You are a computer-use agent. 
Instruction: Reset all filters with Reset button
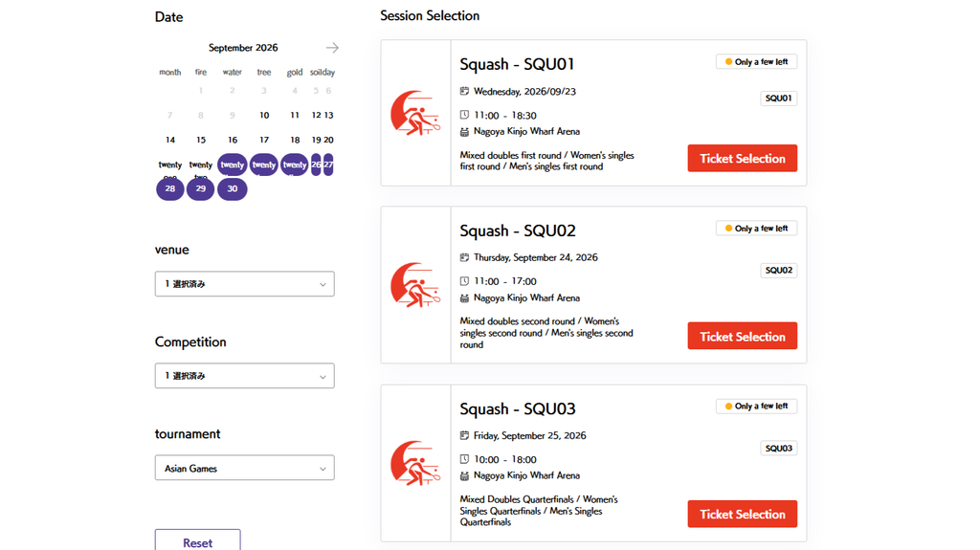click(x=197, y=541)
